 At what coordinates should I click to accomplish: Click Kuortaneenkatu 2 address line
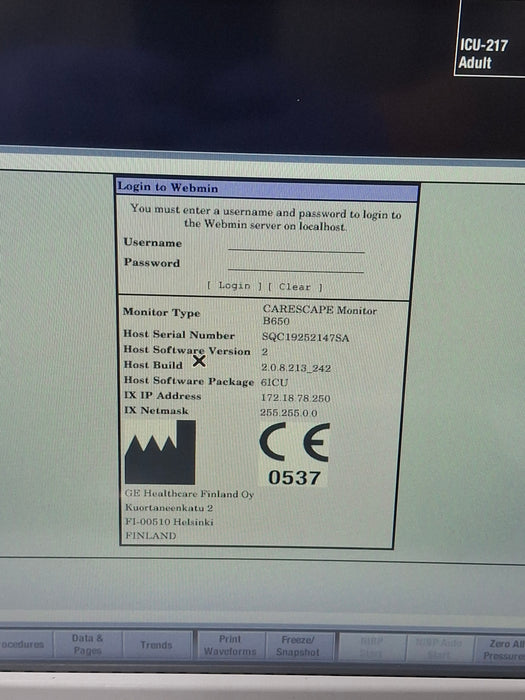click(x=169, y=508)
